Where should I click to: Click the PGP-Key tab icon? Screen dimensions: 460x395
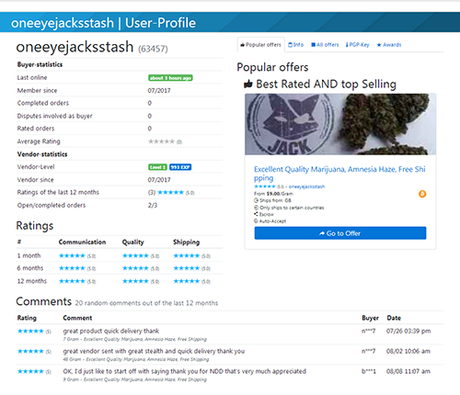coord(347,45)
